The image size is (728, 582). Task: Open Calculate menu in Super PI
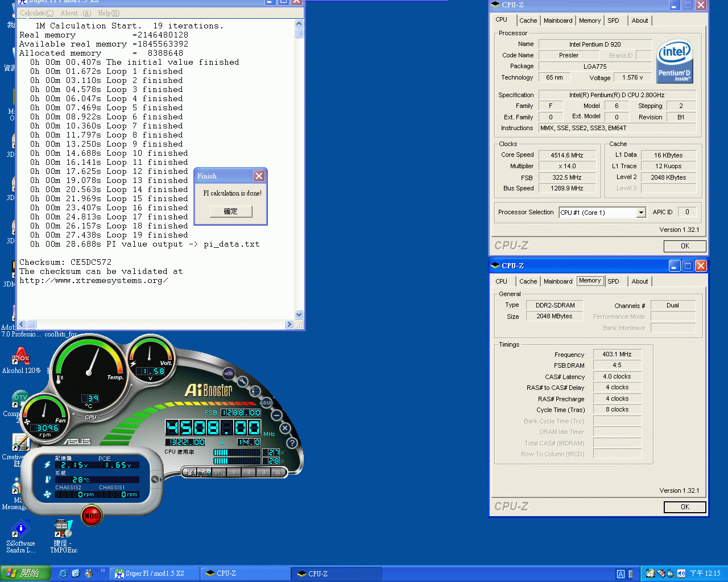click(x=36, y=13)
